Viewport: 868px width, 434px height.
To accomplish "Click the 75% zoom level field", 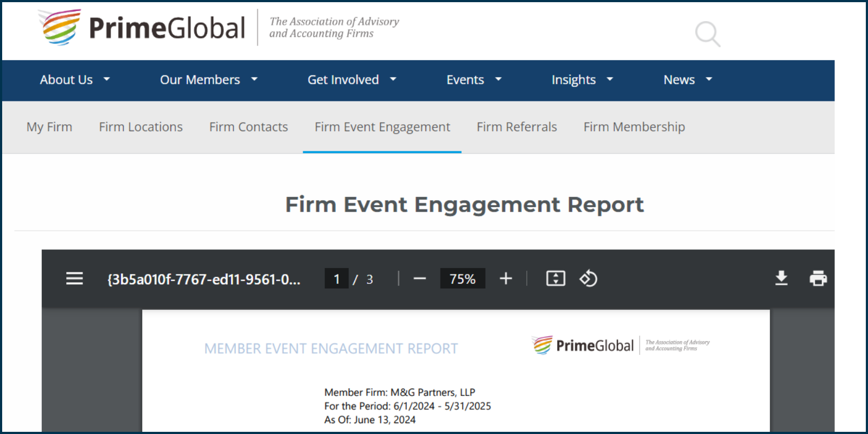I will [462, 279].
